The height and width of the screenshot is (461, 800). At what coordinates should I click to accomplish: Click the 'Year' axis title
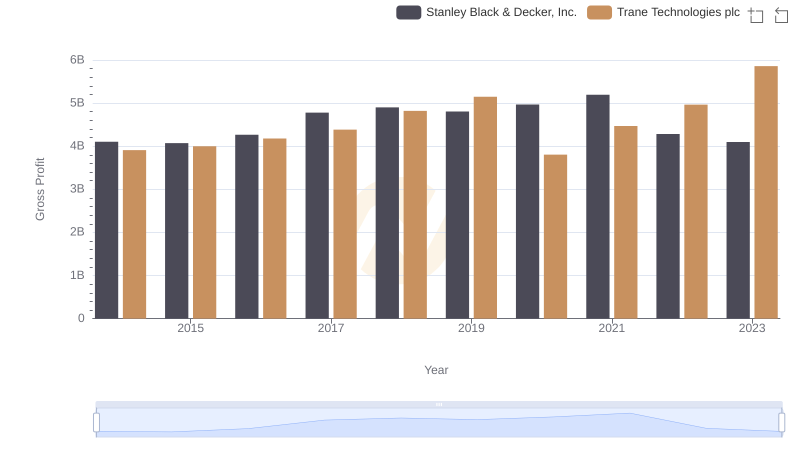(x=436, y=370)
